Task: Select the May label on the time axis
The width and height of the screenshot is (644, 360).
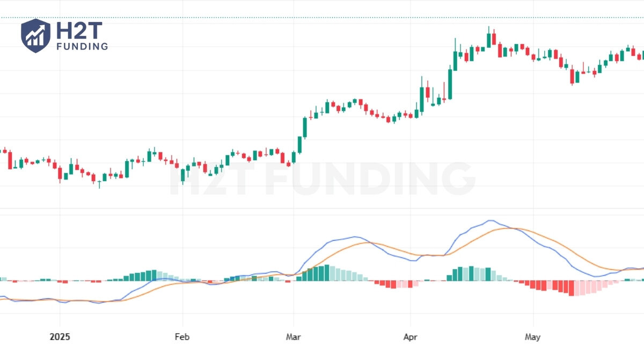Action: click(532, 337)
